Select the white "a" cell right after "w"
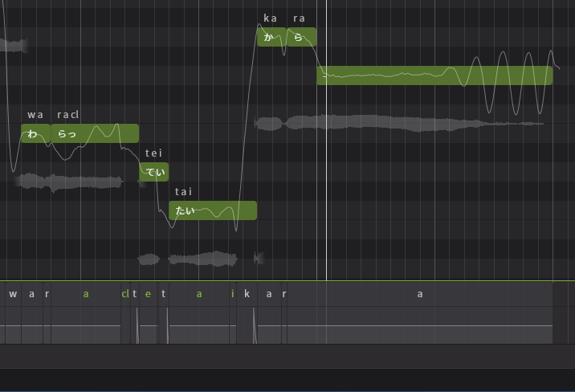 click(32, 294)
